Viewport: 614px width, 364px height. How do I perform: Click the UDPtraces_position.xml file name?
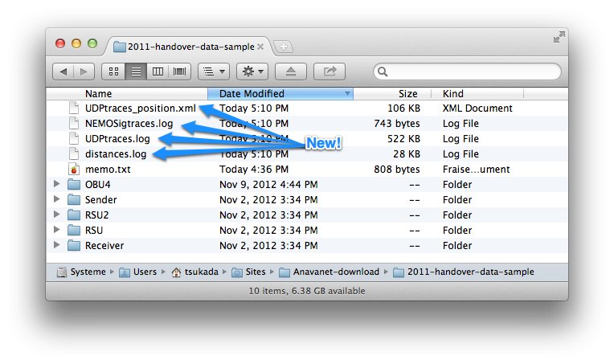(x=140, y=108)
